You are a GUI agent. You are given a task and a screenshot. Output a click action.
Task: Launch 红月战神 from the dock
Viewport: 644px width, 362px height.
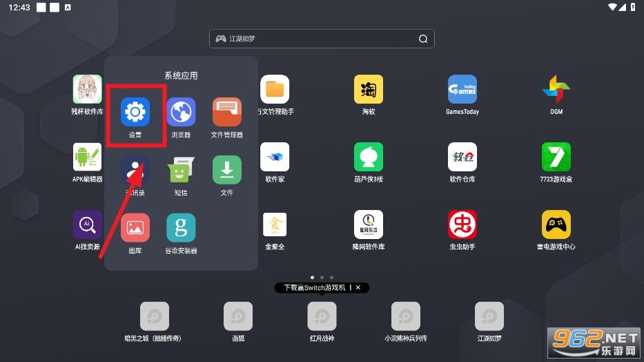click(322, 316)
